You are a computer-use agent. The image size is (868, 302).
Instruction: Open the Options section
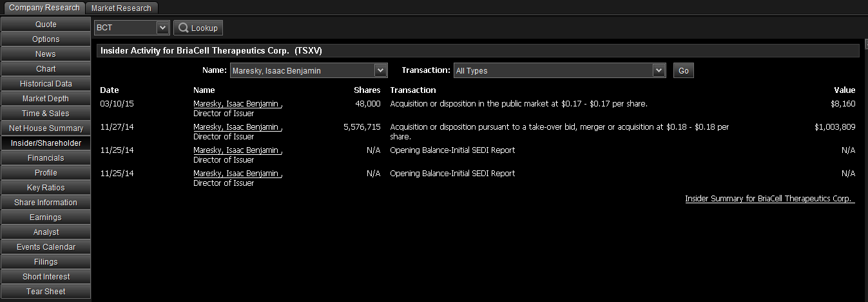tap(46, 39)
